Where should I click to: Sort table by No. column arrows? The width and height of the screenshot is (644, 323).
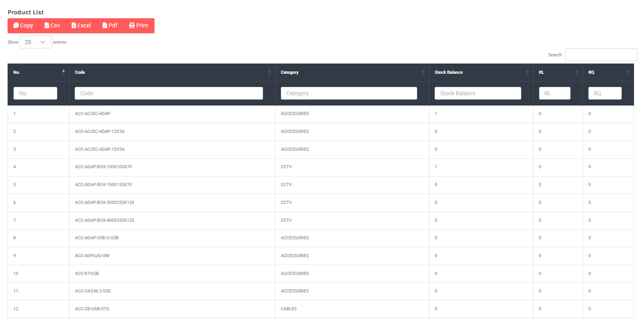point(63,72)
